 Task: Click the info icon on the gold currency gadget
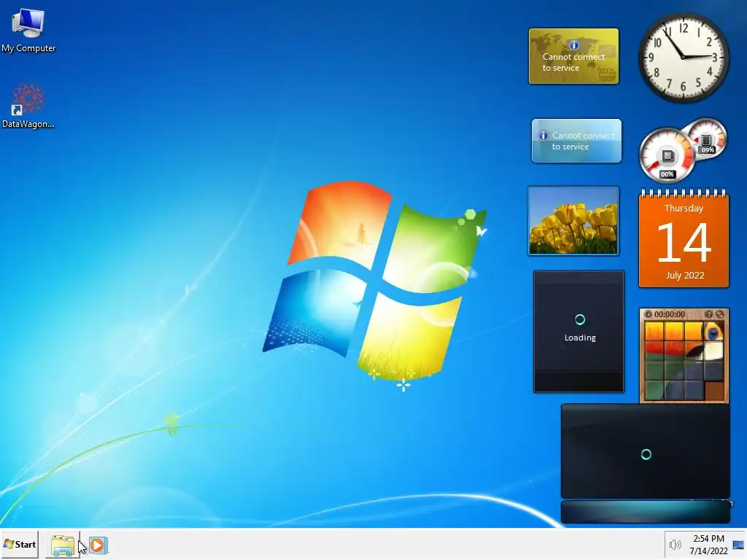click(573, 45)
